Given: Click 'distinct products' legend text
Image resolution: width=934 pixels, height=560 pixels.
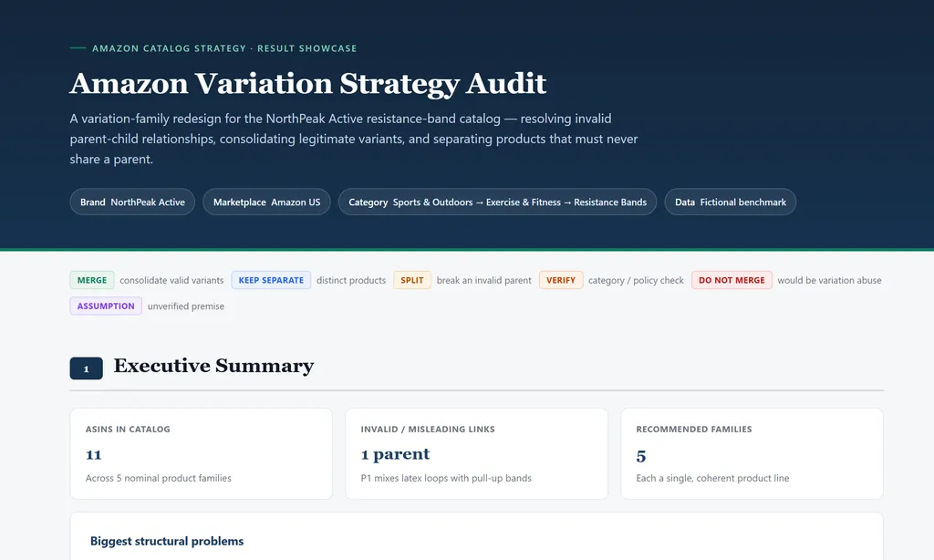Looking at the screenshot, I should click(351, 280).
